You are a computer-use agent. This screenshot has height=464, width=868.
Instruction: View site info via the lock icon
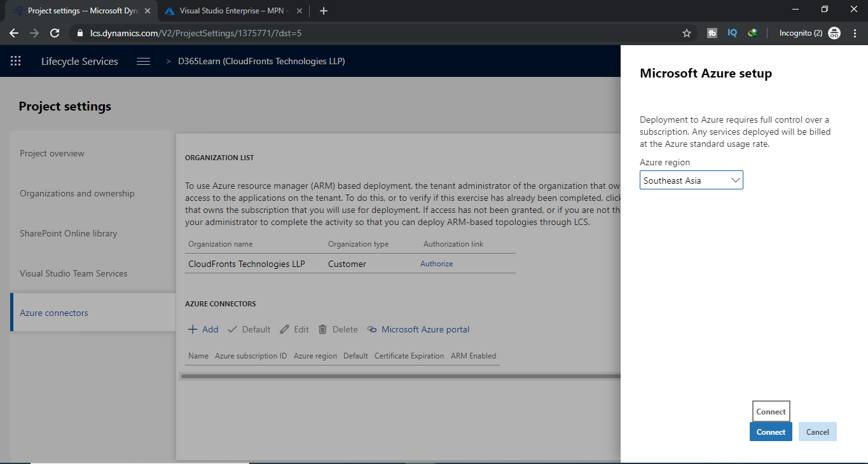79,33
